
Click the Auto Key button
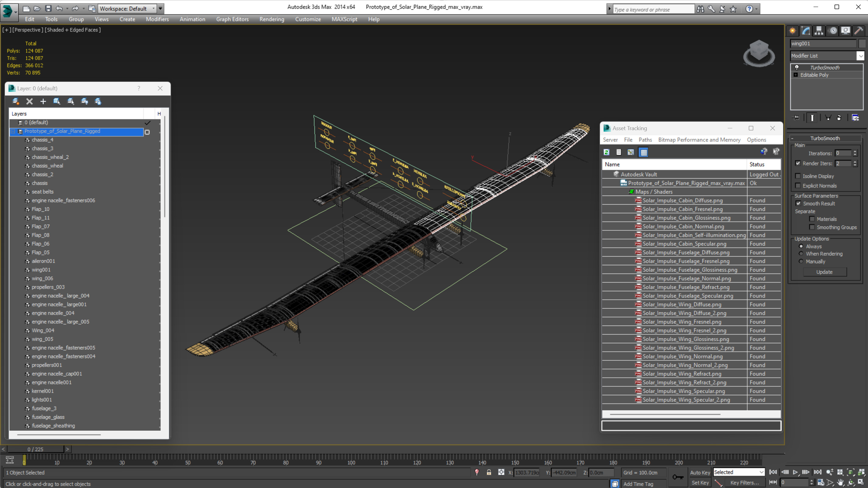click(x=700, y=472)
